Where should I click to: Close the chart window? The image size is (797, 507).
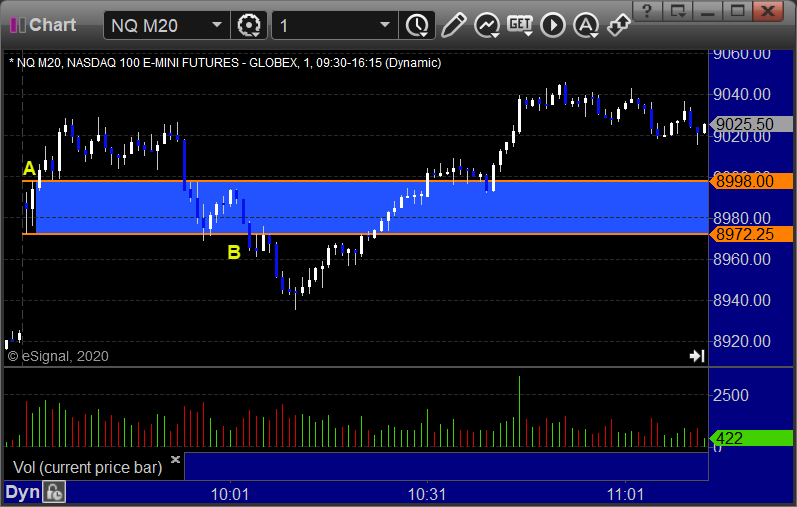point(768,11)
